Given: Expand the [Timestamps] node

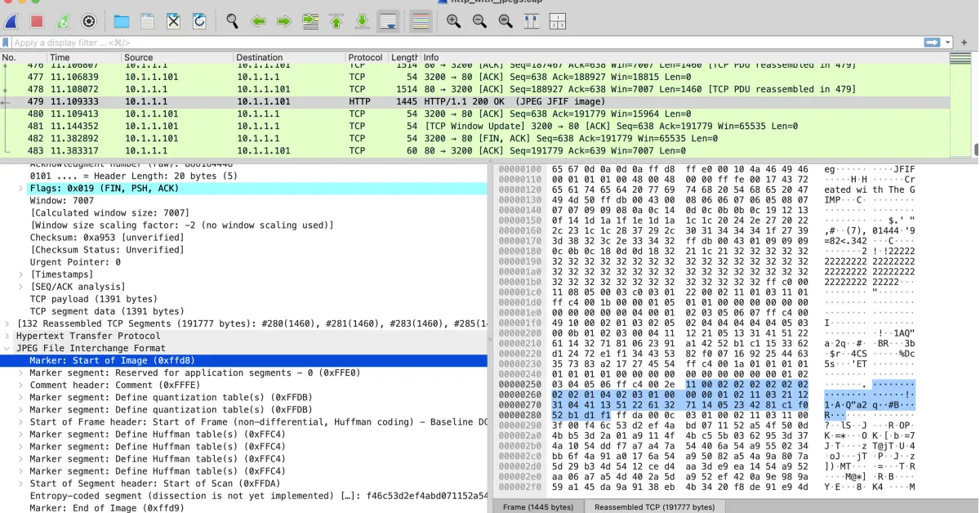Looking at the screenshot, I should coord(21,274).
